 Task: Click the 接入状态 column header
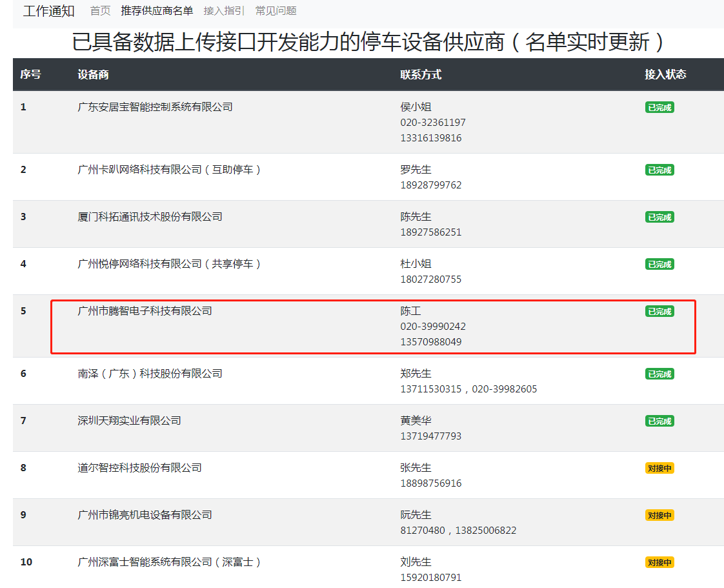(665, 75)
